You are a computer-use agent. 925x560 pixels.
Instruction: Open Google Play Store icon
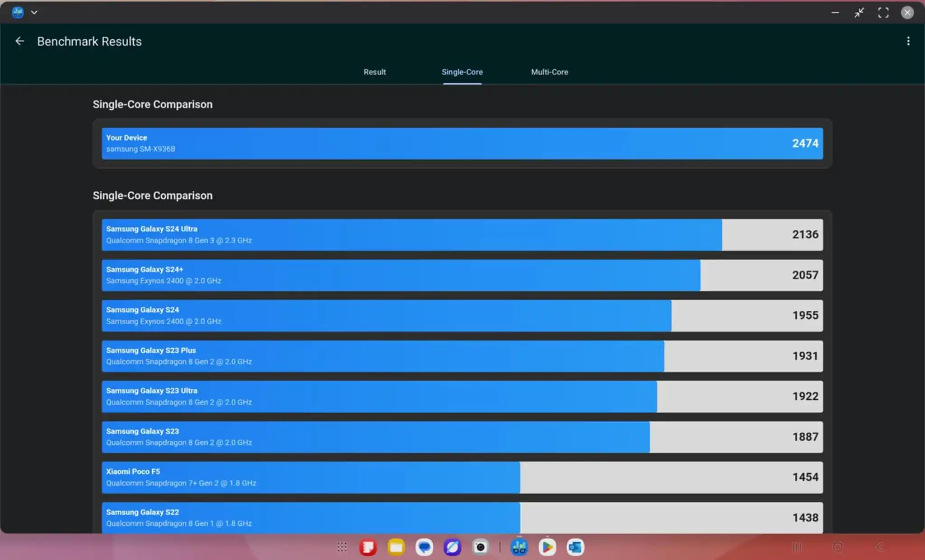tap(547, 547)
